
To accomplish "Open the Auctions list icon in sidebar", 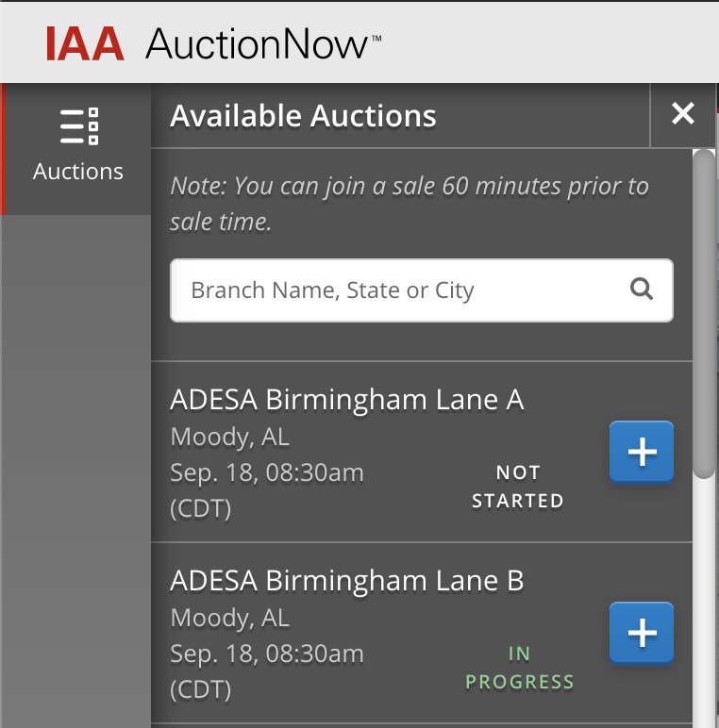I will [79, 126].
